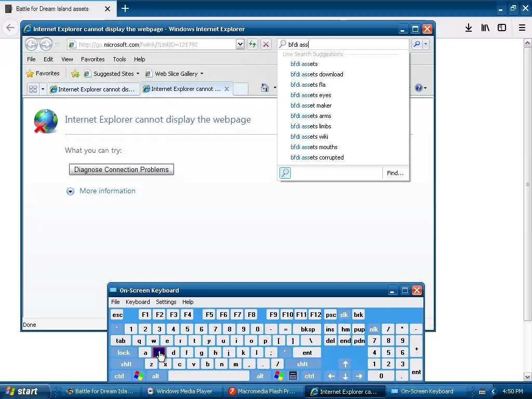Click the space bar on On-Screen Keyboard
This screenshot has width=532, height=399.
pos(209,376)
